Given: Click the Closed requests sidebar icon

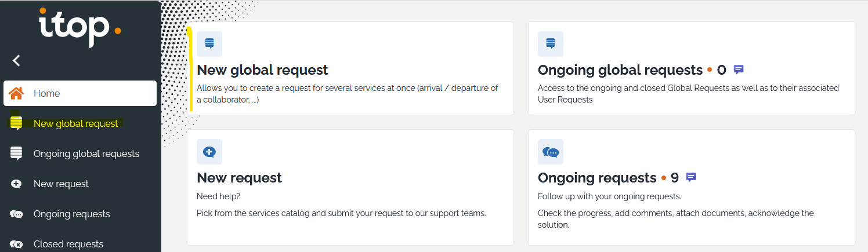Looking at the screenshot, I should tap(16, 244).
